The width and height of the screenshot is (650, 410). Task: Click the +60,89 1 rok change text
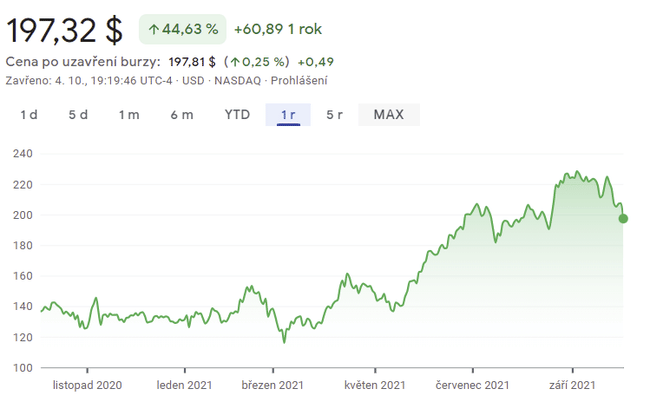coord(278,29)
